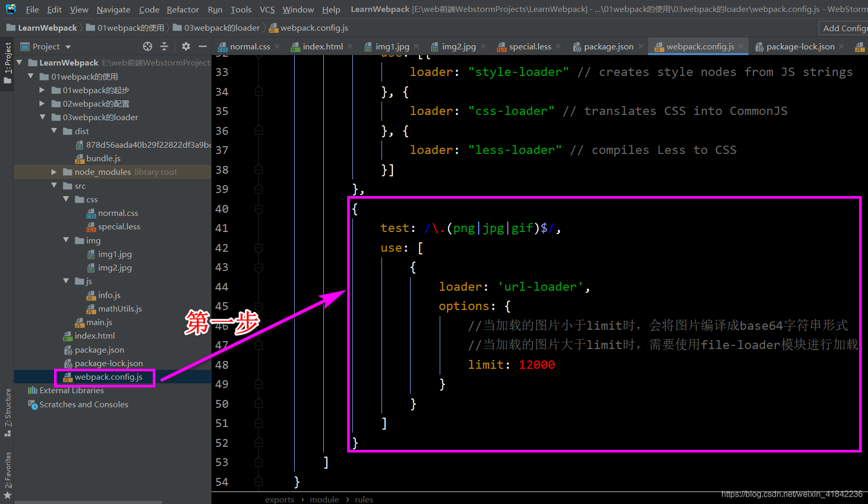Click the limit value 12000 in editor

(x=537, y=365)
